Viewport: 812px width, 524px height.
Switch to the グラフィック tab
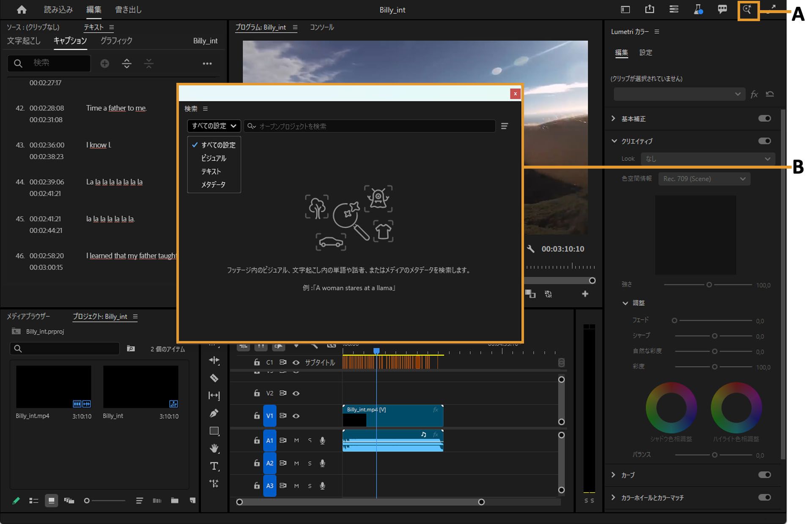(x=116, y=41)
